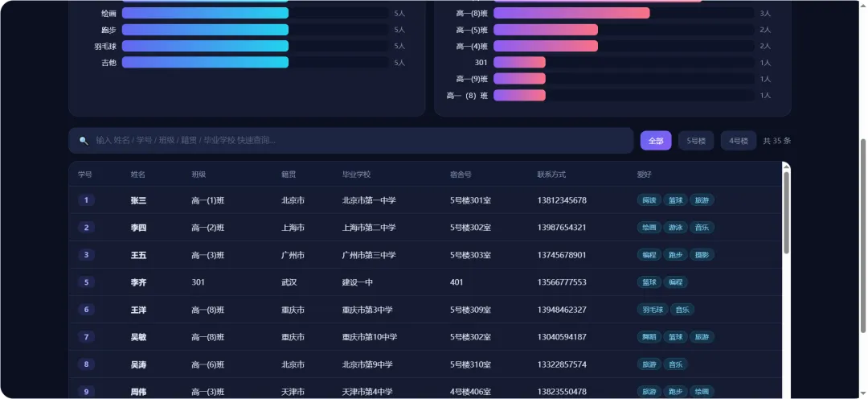Image resolution: width=868 pixels, height=399 pixels.
Task: Click the 跑步 hobby chart bar
Action: pos(206,30)
